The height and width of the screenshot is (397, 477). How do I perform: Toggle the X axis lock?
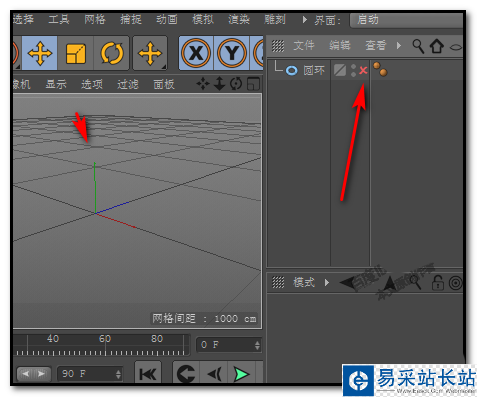196,53
